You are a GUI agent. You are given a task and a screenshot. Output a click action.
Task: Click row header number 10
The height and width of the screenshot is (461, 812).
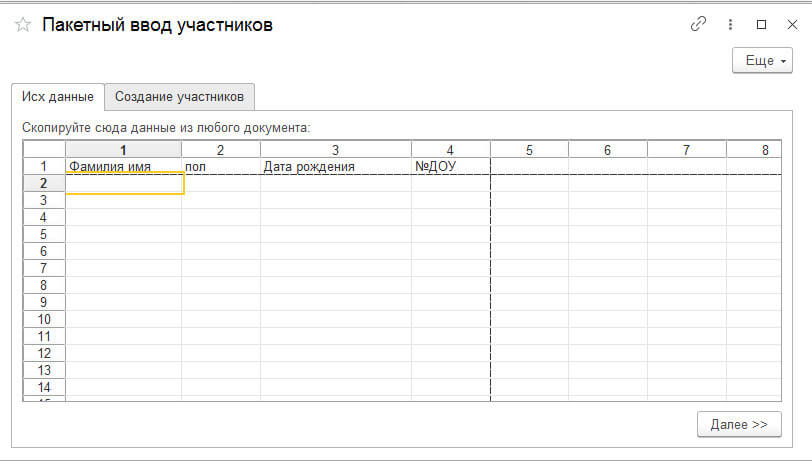pyautogui.click(x=44, y=319)
